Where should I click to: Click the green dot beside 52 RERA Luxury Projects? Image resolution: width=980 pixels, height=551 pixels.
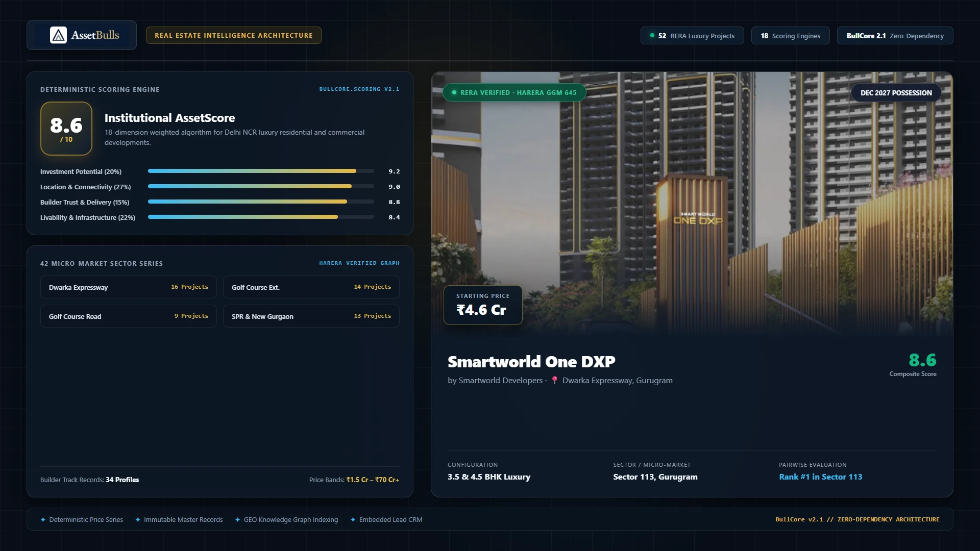[652, 36]
